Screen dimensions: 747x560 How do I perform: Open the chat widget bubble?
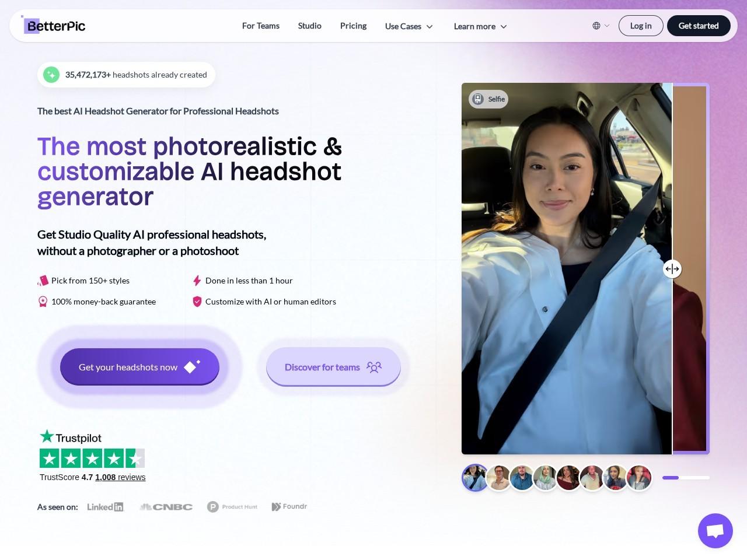pos(715,531)
